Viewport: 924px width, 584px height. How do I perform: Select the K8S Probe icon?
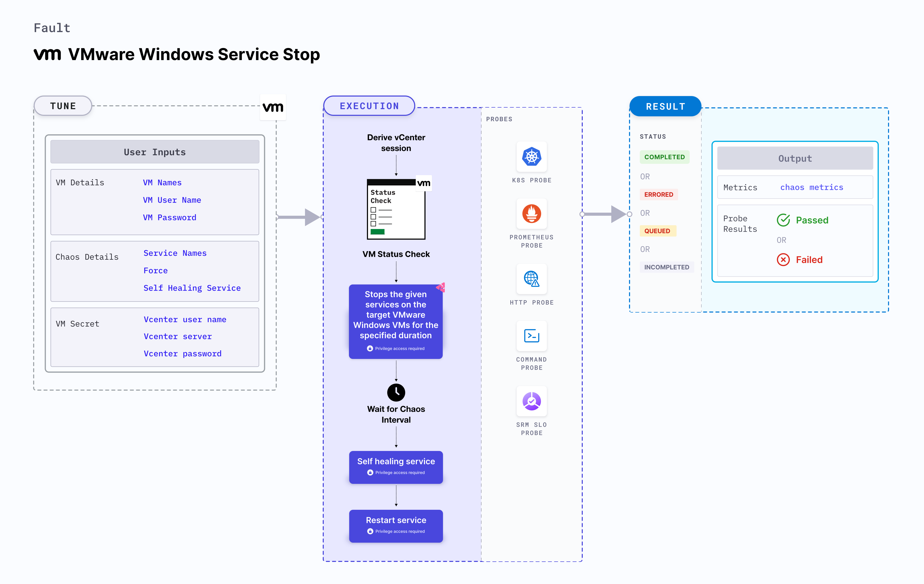click(531, 156)
